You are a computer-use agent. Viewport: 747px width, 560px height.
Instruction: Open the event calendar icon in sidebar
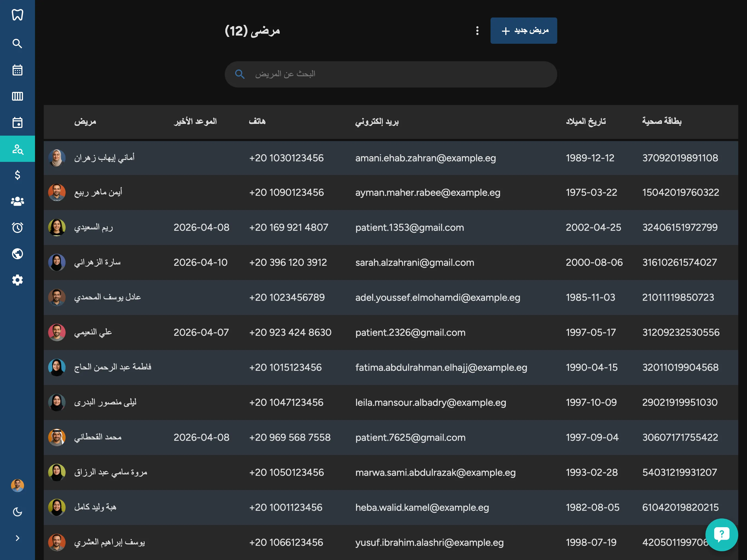tap(17, 122)
